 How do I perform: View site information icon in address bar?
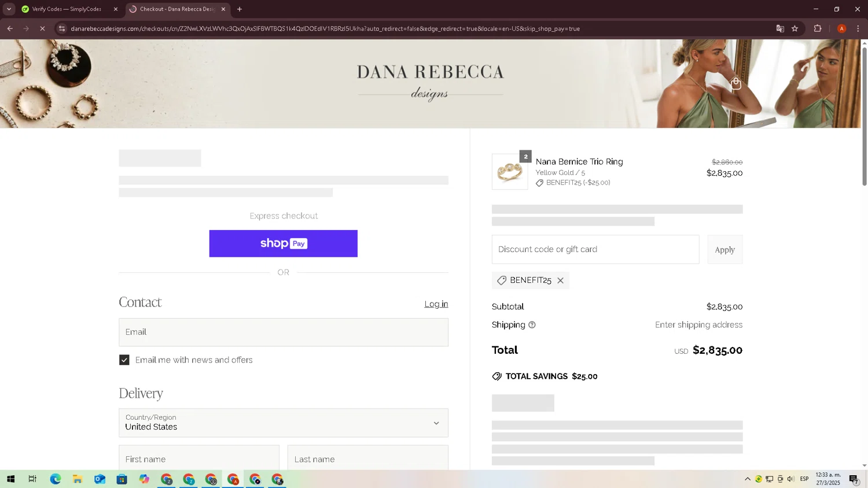62,28
